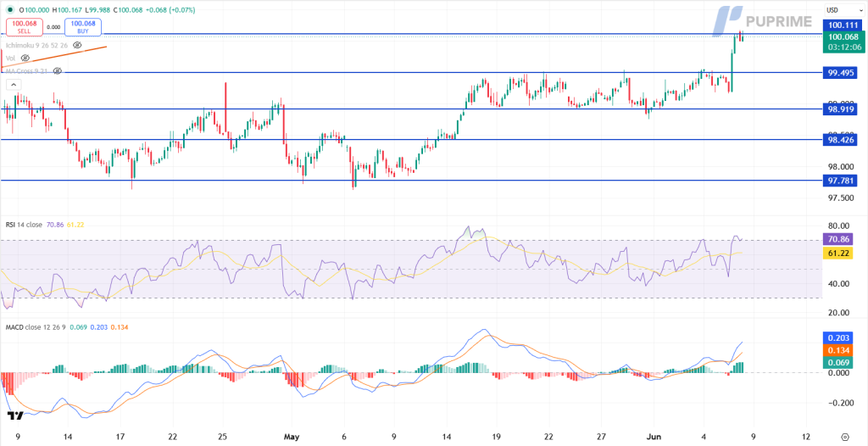Click the 0.000 spread value
868x446 pixels.
pyautogui.click(x=53, y=26)
